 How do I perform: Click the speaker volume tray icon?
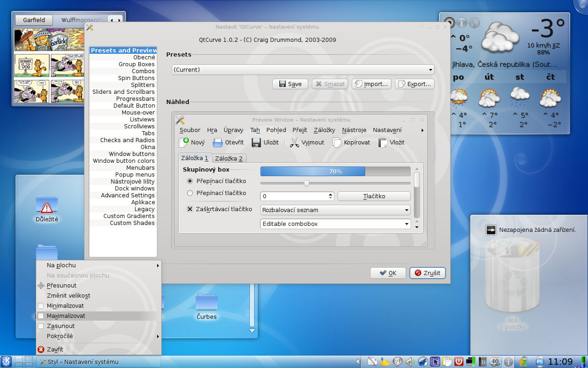point(410,362)
